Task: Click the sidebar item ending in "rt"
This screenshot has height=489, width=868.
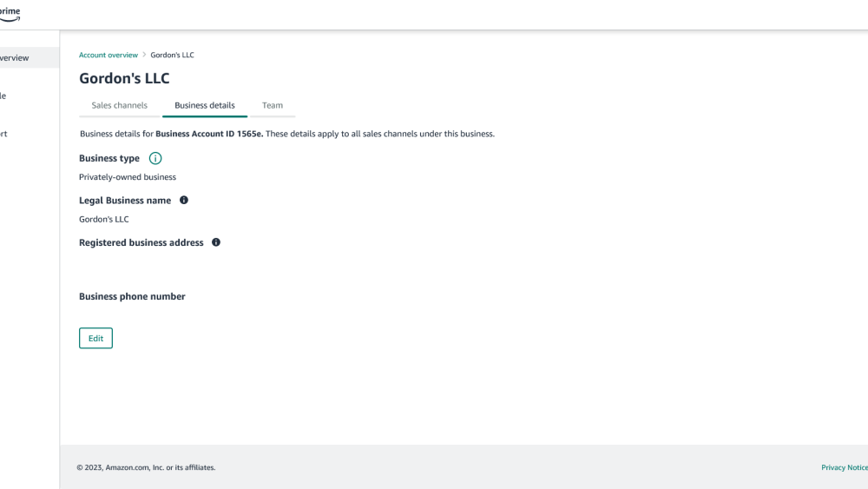Action: coord(3,134)
